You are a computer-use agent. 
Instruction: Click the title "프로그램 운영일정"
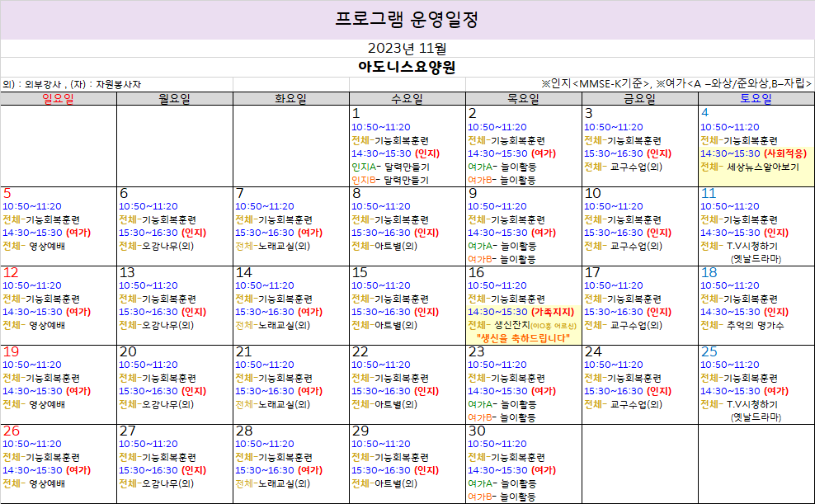[x=407, y=19]
